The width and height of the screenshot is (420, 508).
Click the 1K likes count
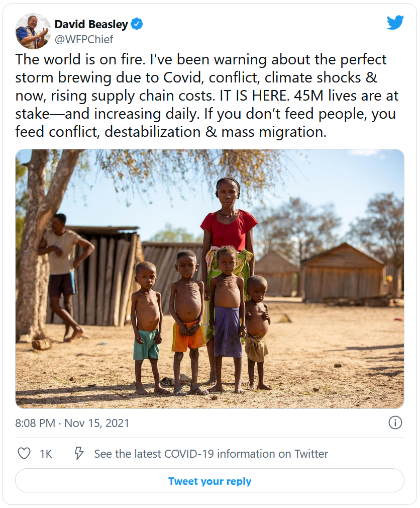point(46,454)
